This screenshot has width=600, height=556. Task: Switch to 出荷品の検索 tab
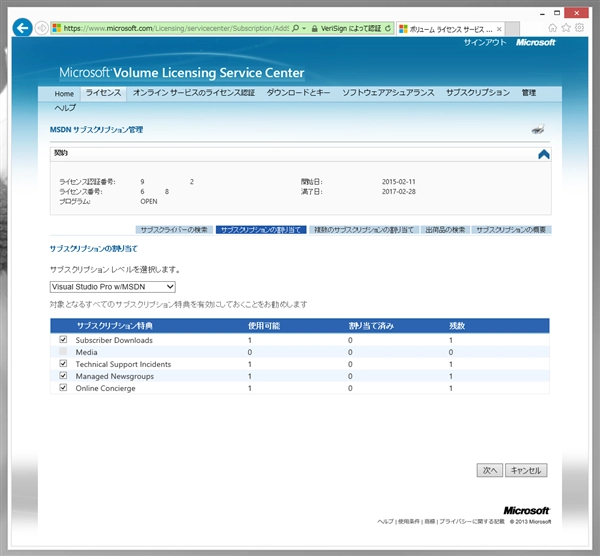click(x=445, y=230)
